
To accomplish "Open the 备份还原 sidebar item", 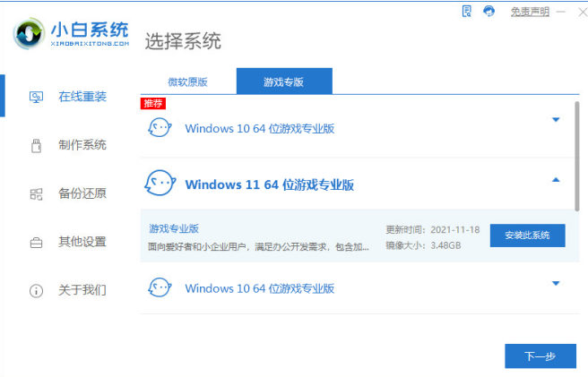I will click(82, 193).
